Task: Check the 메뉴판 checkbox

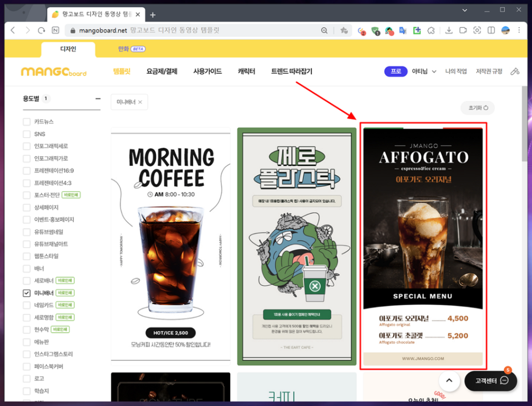Action: tap(26, 342)
